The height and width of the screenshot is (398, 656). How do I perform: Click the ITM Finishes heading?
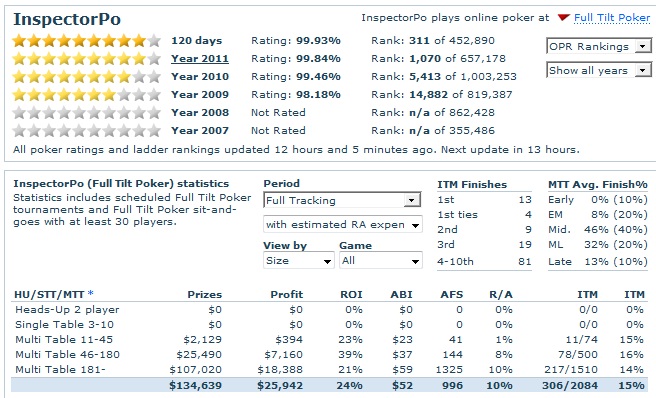coord(472,185)
